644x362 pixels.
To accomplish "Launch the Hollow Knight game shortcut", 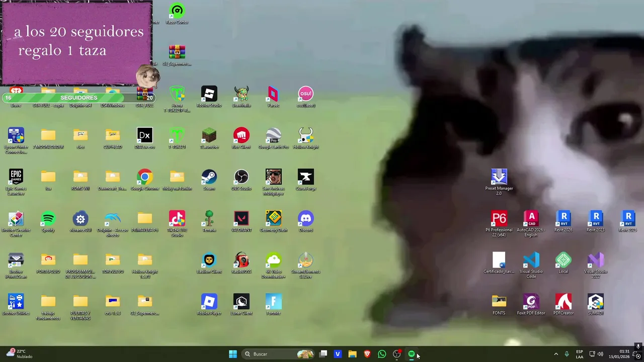I will click(x=306, y=139).
